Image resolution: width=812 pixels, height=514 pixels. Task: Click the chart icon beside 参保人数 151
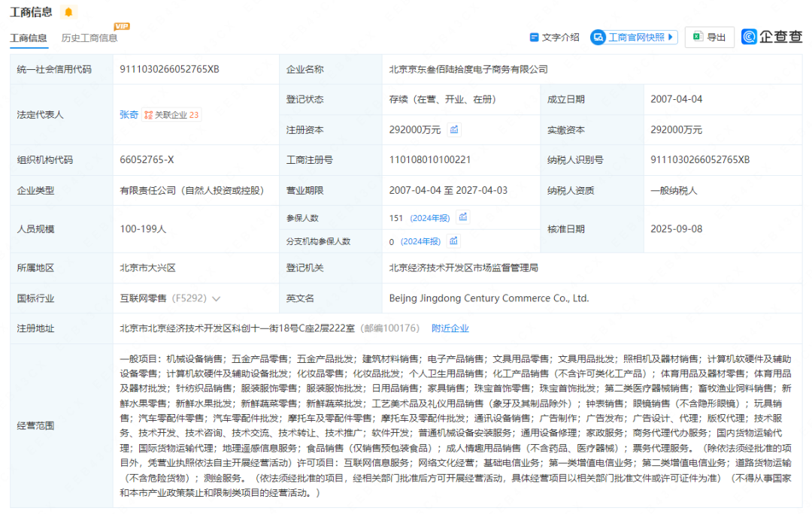pos(463,217)
